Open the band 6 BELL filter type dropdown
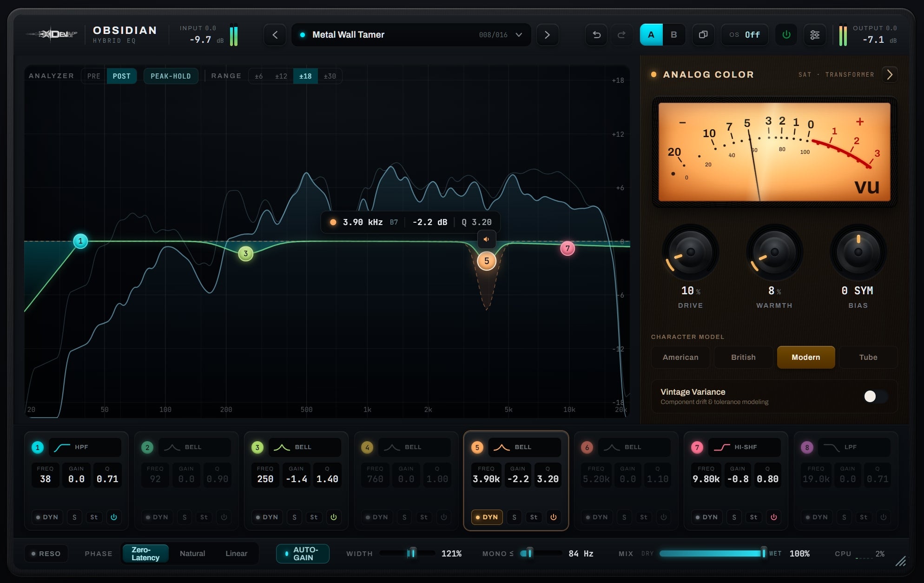924x583 pixels. (x=634, y=447)
